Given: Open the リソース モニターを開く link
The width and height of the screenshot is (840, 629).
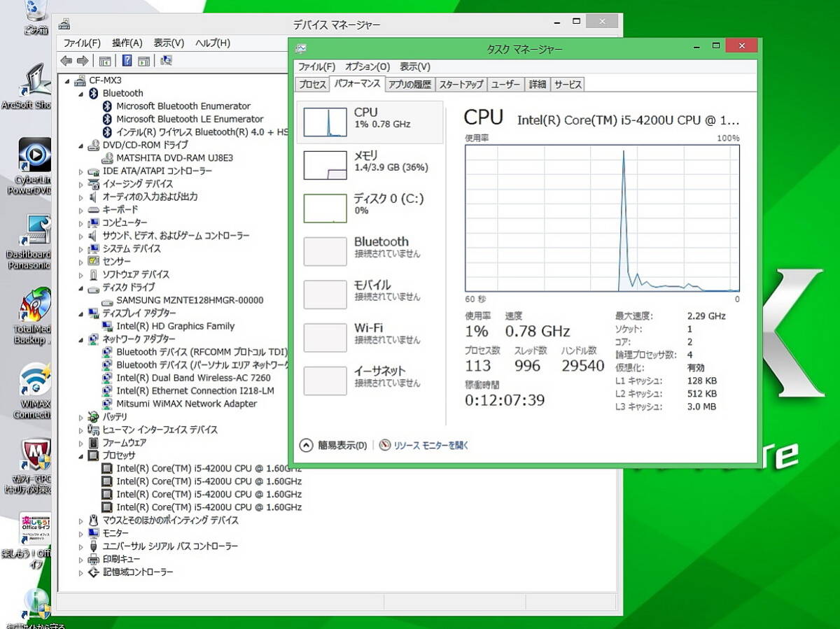Looking at the screenshot, I should [430, 445].
